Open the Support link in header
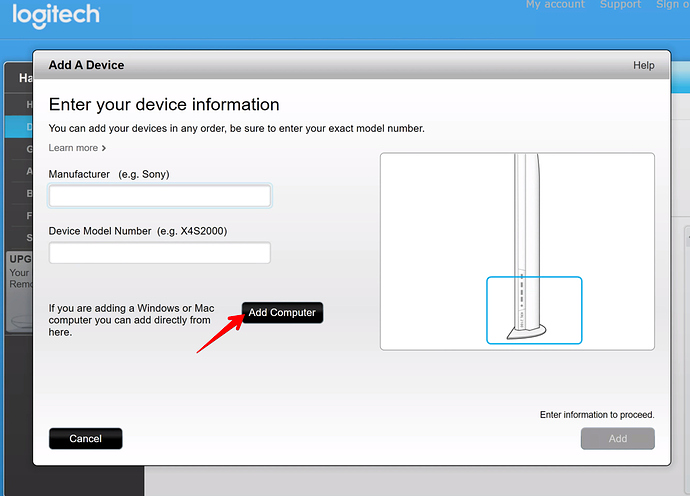The height and width of the screenshot is (496, 690). [x=620, y=5]
